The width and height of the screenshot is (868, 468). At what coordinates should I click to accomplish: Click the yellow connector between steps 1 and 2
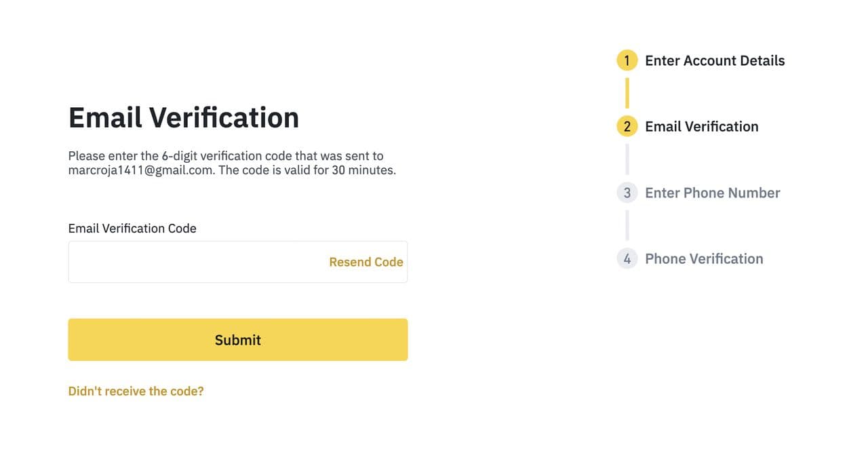627,93
